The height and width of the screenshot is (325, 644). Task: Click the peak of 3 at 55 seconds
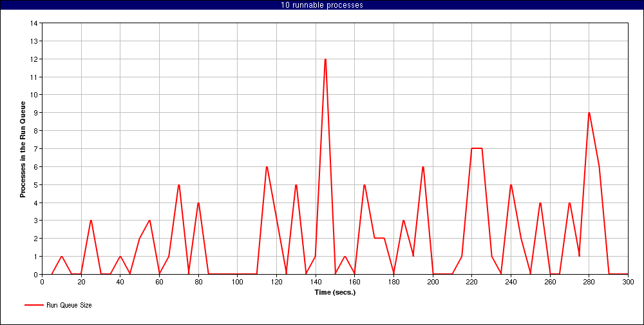coord(149,221)
